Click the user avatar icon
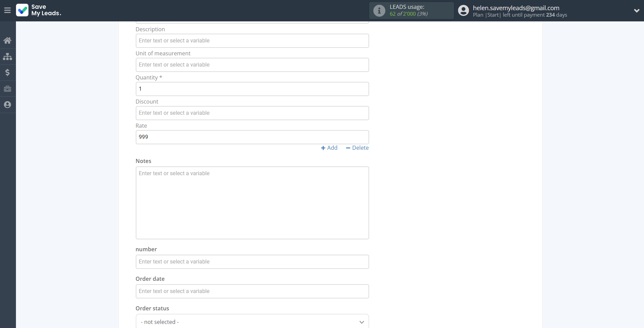This screenshot has width=644, height=328. [x=463, y=11]
